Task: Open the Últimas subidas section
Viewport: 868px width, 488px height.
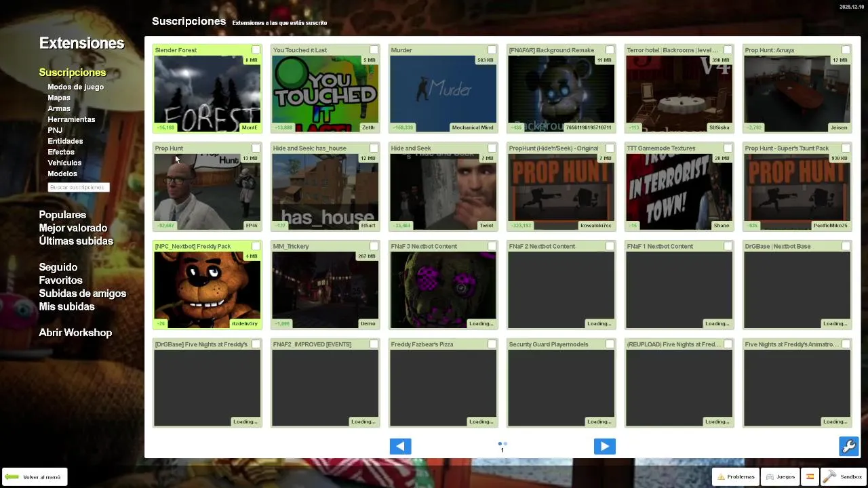Action: pyautogui.click(x=76, y=241)
